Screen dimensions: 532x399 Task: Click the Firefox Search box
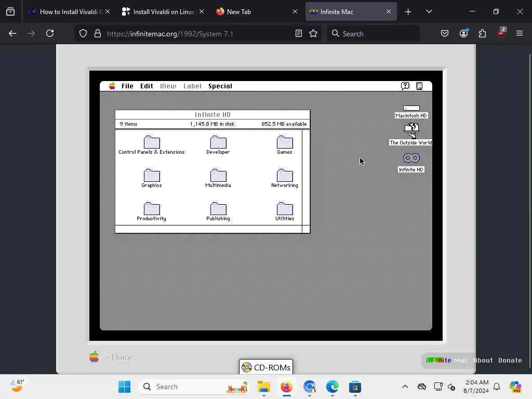pyautogui.click(x=373, y=34)
